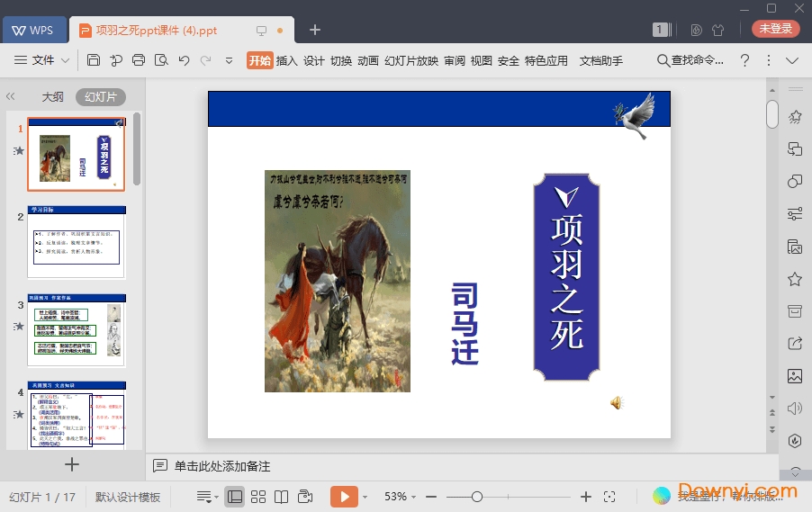Screen dimensions: 812x512
Task: Select the 幻灯片放映 tab
Action: click(x=411, y=60)
